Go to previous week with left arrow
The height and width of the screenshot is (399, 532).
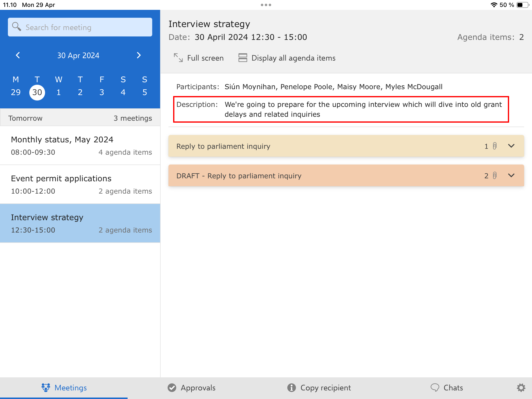[18, 55]
